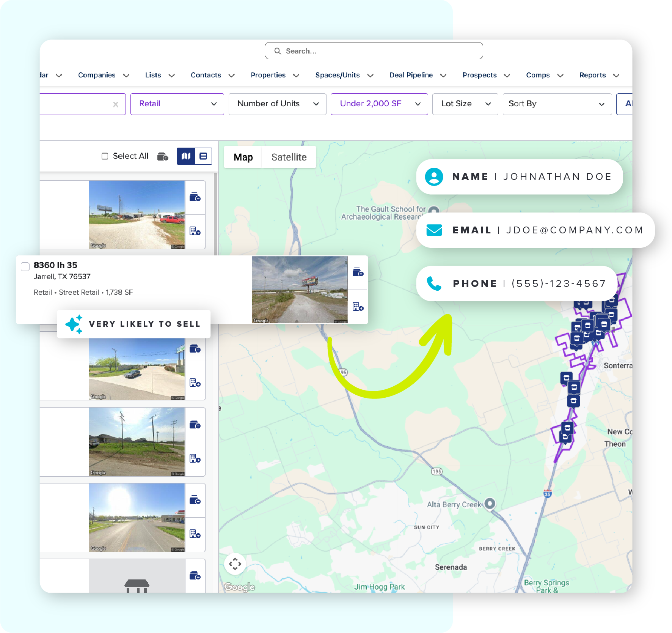Image resolution: width=672 pixels, height=633 pixels.
Task: Expand the Under 2,000 SF dropdown
Action: point(379,104)
